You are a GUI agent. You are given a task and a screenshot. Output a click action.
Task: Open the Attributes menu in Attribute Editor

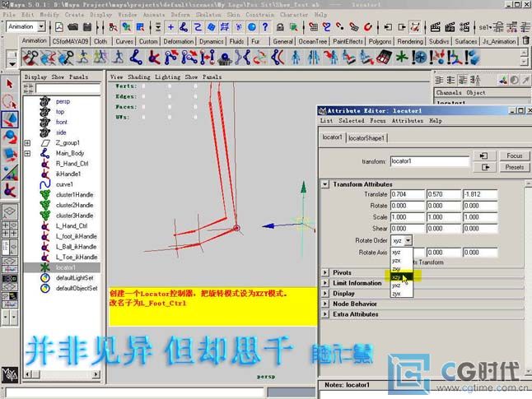click(408, 121)
